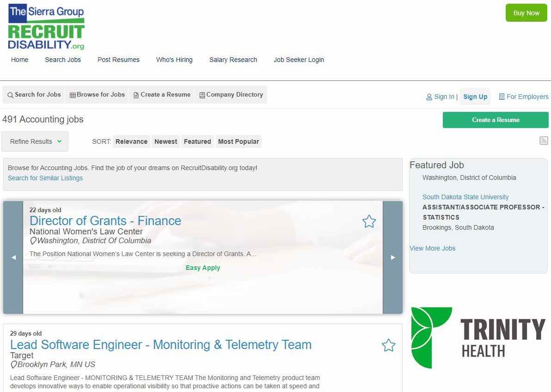Click View More Jobs link
This screenshot has width=551, height=392.
click(x=432, y=249)
